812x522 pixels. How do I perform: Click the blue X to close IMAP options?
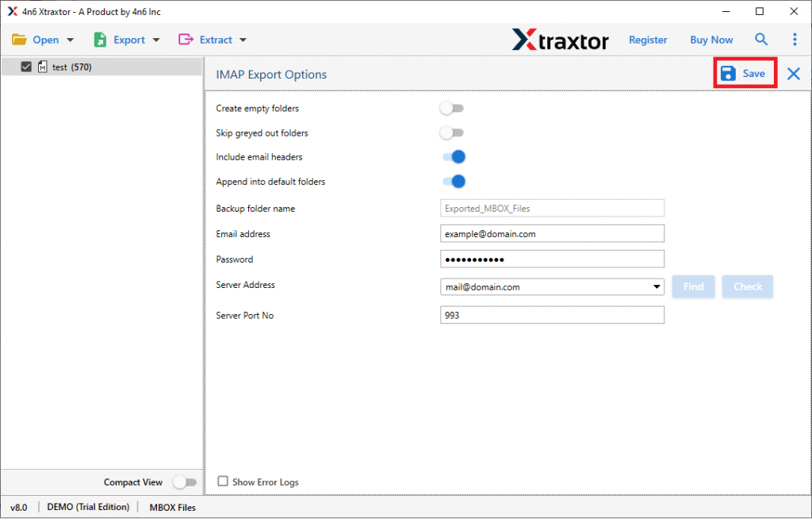[x=793, y=74]
